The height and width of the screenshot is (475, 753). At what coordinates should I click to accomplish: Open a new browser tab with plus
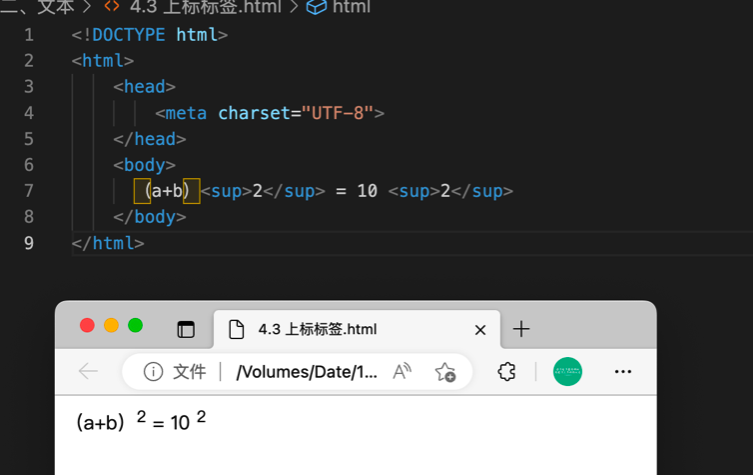pos(521,329)
